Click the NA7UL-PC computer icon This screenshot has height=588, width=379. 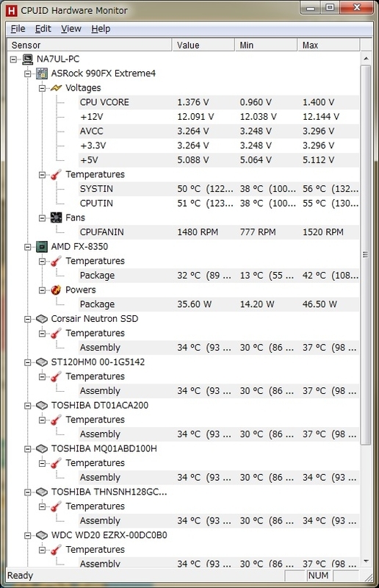27,60
